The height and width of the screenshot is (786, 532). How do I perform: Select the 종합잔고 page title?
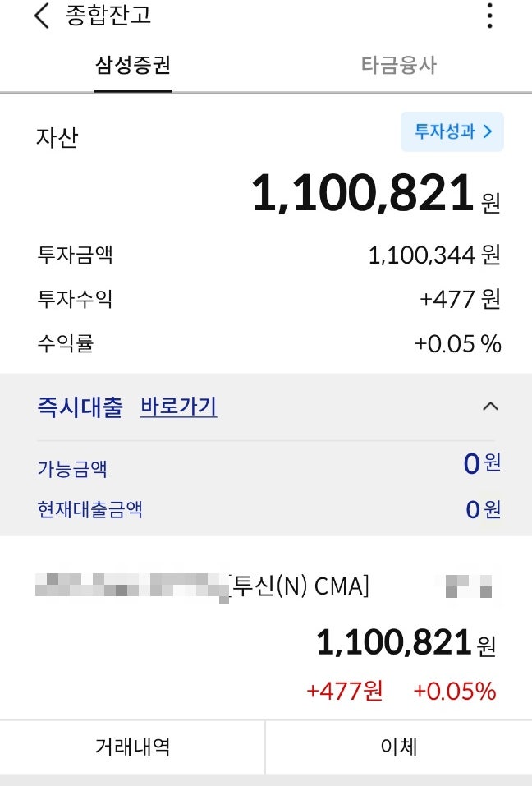(108, 16)
